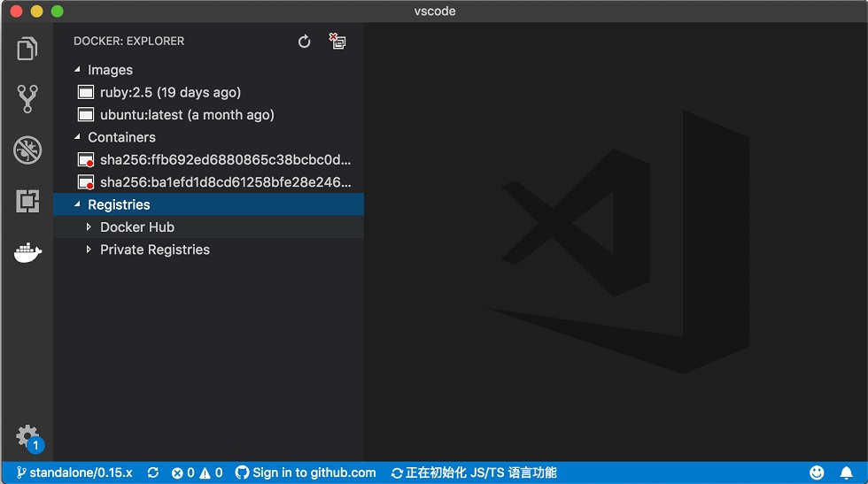
Task: Expand the Docker Hub node
Action: (x=89, y=227)
